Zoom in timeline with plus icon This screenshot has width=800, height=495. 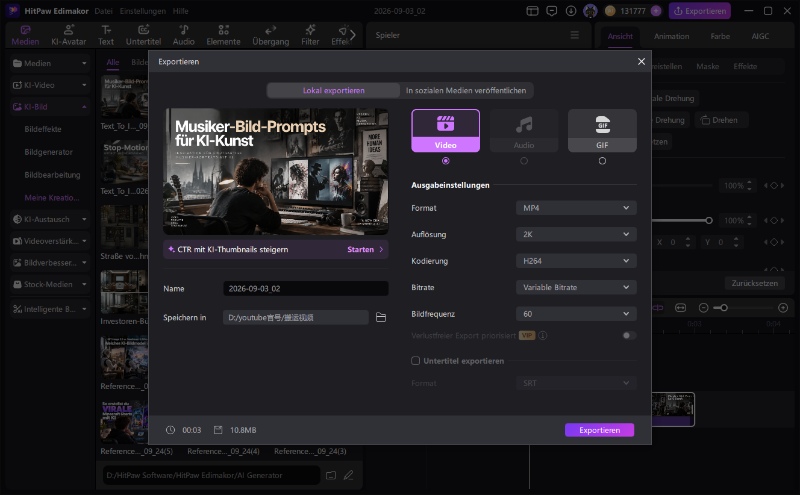tap(783, 308)
